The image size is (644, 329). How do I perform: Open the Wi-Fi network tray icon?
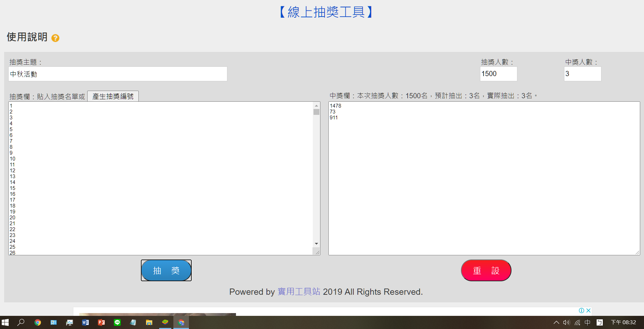coord(577,322)
